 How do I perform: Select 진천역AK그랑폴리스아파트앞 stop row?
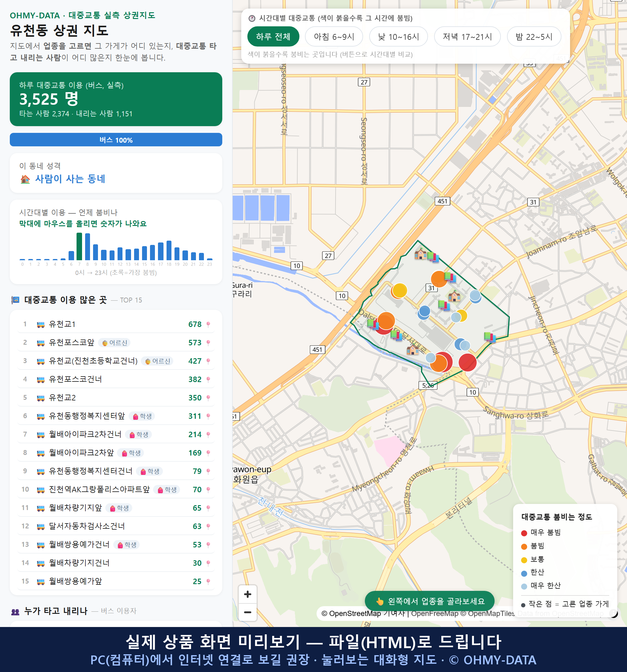(x=116, y=490)
